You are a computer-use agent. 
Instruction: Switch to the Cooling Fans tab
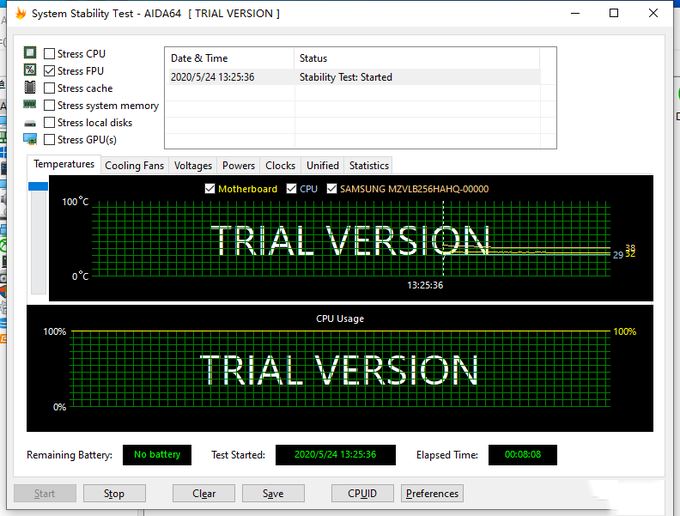pos(134,166)
